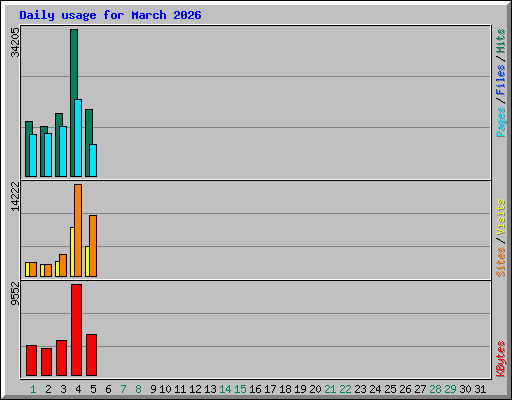Click the 34205 hits axis value
This screenshot has height=400, width=512.
15,42
